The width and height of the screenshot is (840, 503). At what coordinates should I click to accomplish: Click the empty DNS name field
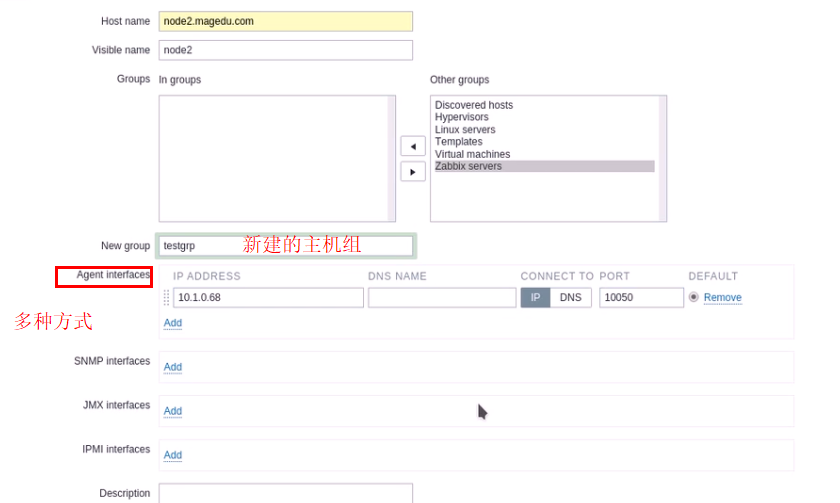pos(442,297)
